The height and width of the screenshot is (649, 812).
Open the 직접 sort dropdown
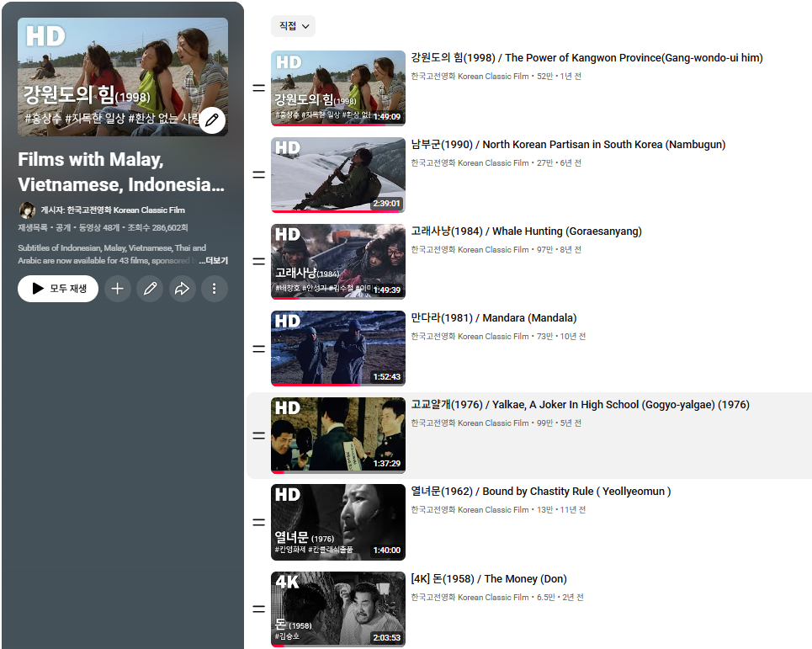293,26
